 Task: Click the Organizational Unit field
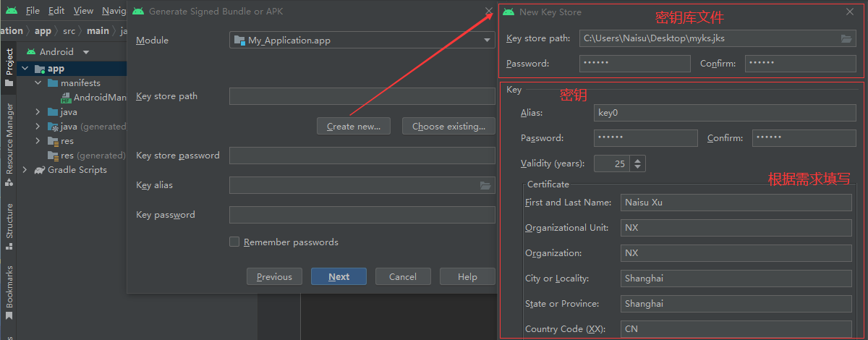pyautogui.click(x=736, y=228)
